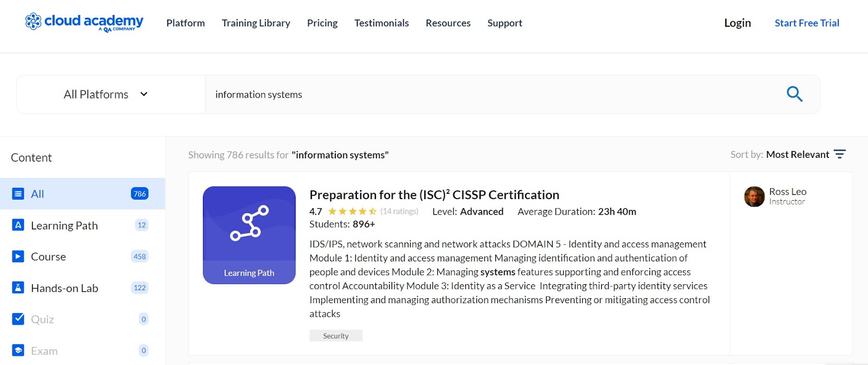The width and height of the screenshot is (868, 365).
Task: Click the magnifying glass search icon
Action: tap(794, 94)
